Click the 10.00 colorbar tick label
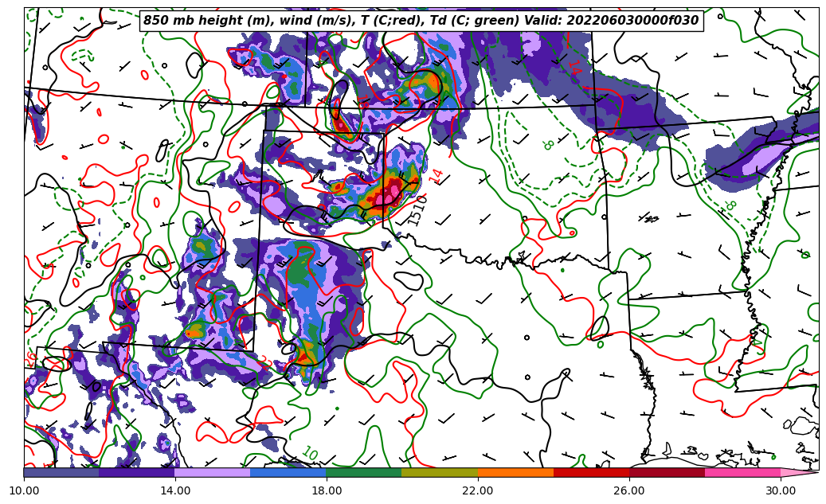This screenshot has width=826, height=504. pos(24,490)
